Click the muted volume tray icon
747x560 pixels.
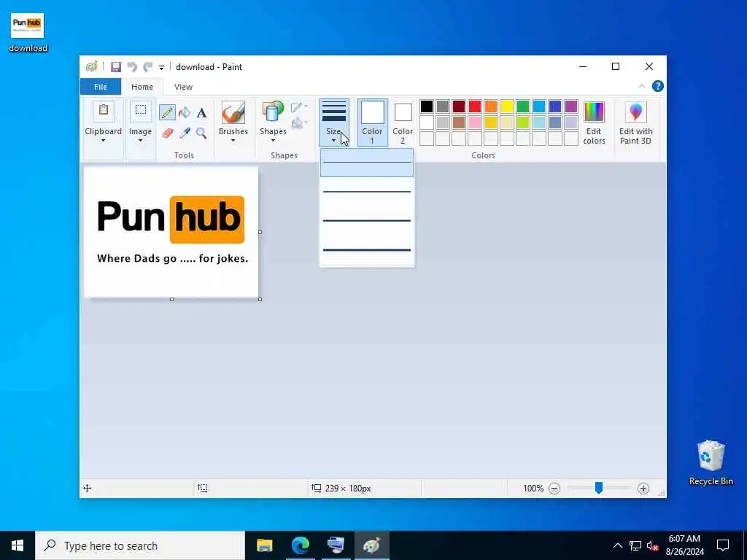click(652, 545)
